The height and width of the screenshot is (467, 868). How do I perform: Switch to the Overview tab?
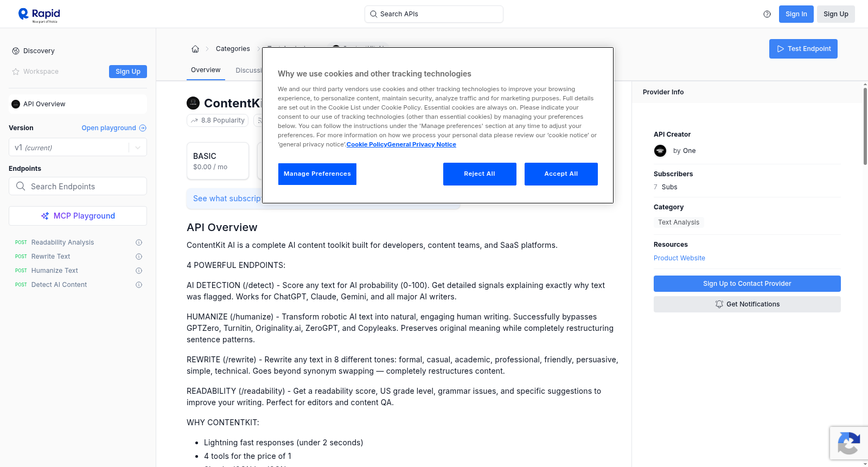coord(206,70)
